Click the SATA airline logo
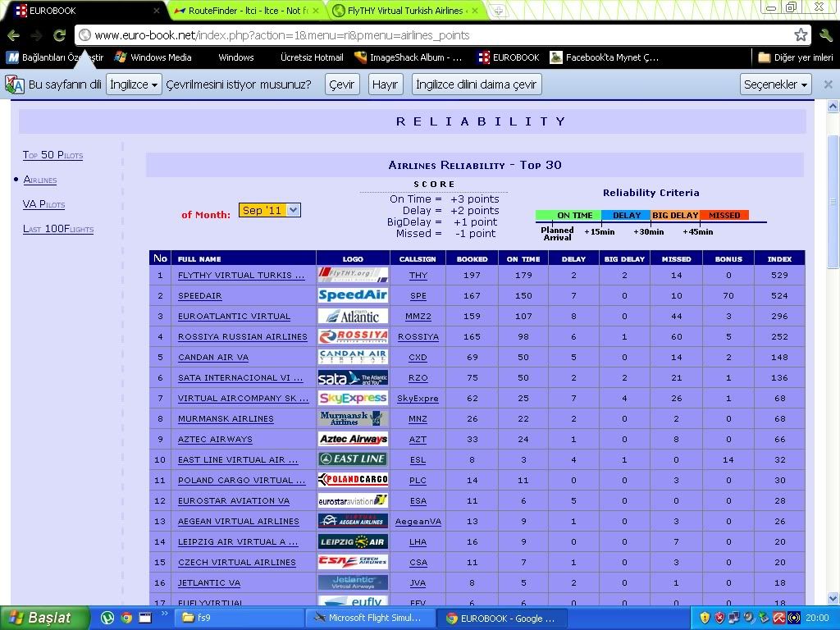 [353, 377]
